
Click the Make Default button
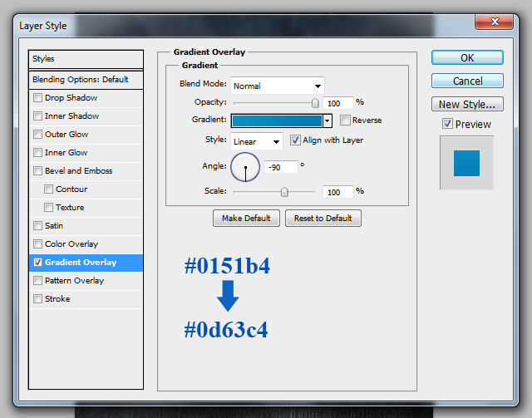(x=246, y=219)
